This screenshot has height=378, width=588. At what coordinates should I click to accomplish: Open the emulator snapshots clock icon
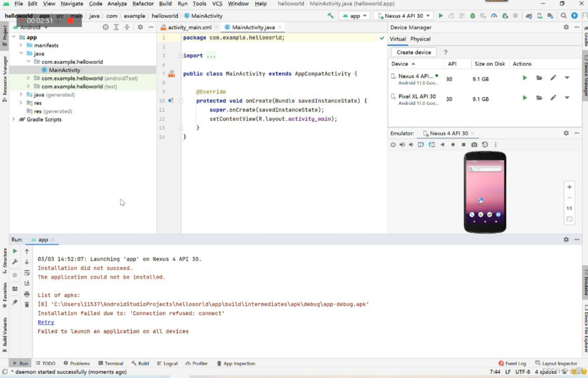point(485,144)
